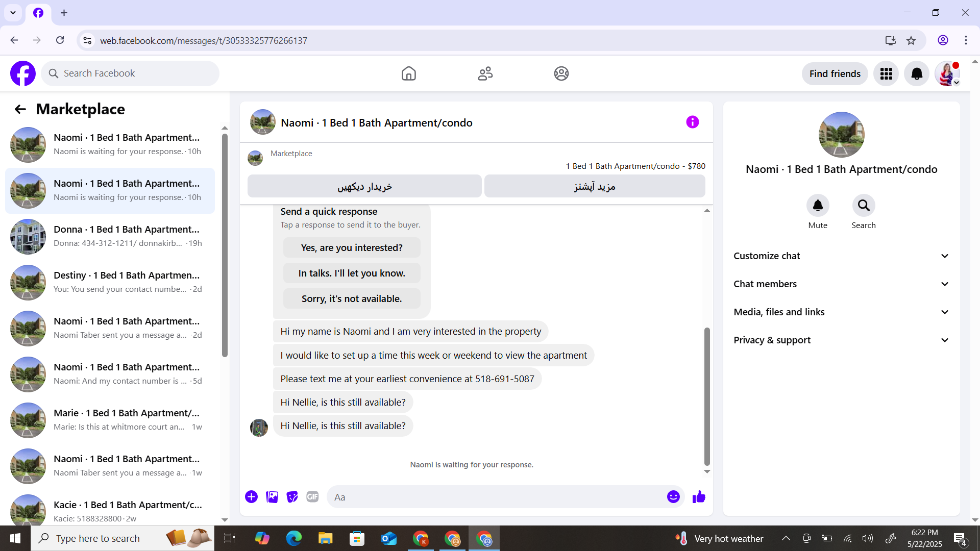Viewport: 980px width, 551px height.
Task: Open Microsoft Edge from the taskbar
Action: pyautogui.click(x=293, y=538)
